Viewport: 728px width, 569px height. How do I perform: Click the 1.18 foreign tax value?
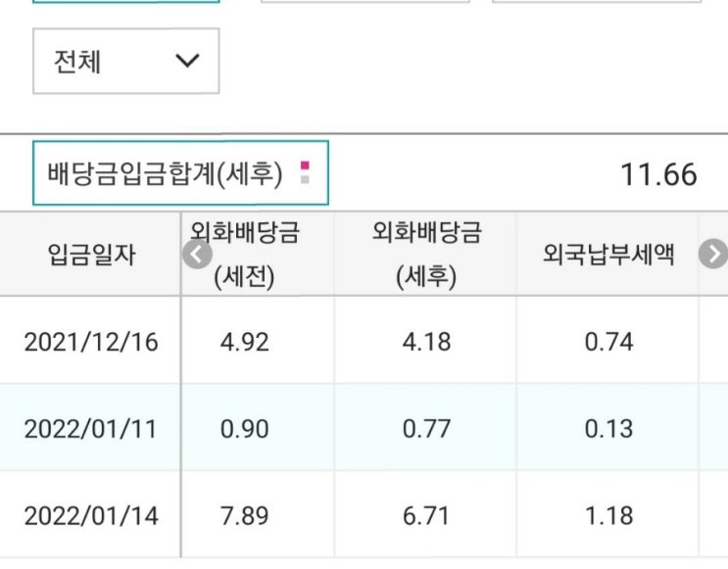pos(607,515)
